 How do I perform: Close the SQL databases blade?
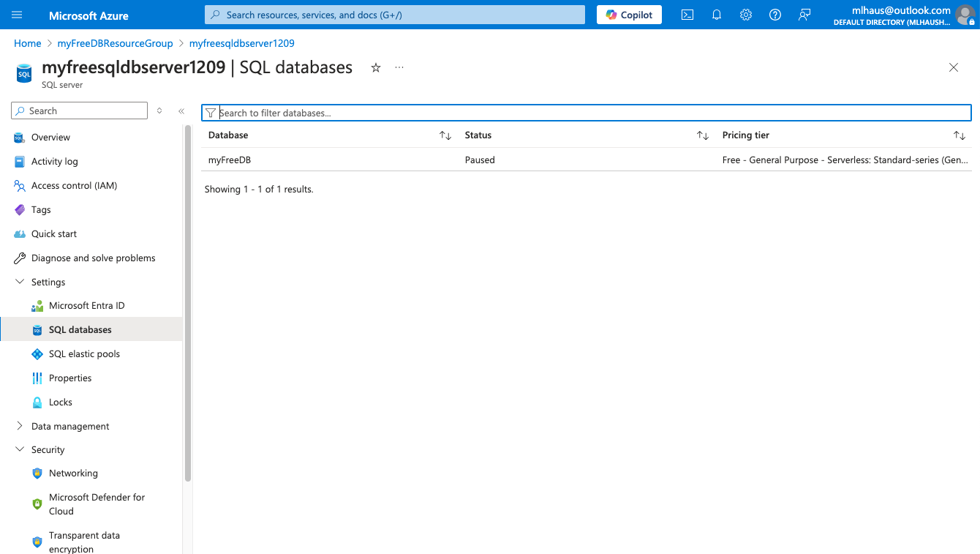(954, 67)
